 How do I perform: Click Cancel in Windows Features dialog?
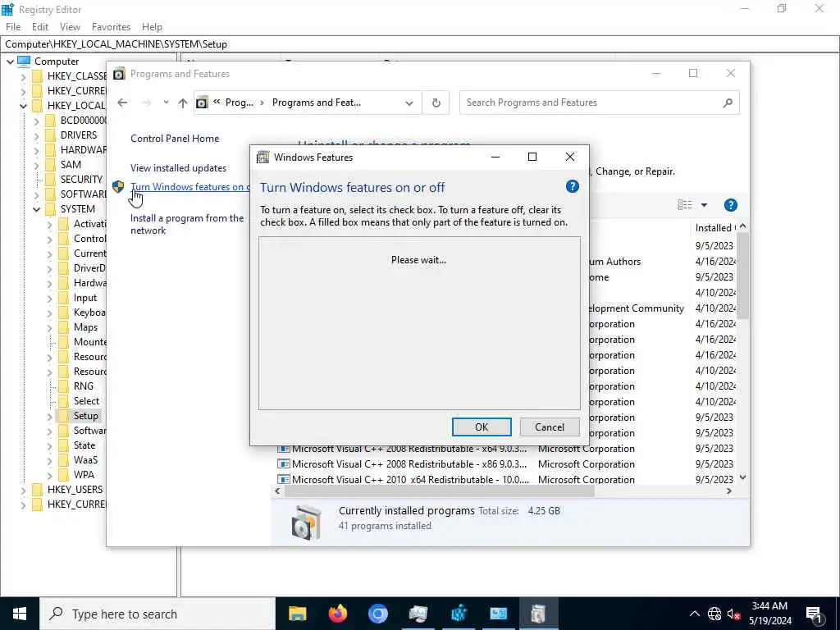coord(550,427)
